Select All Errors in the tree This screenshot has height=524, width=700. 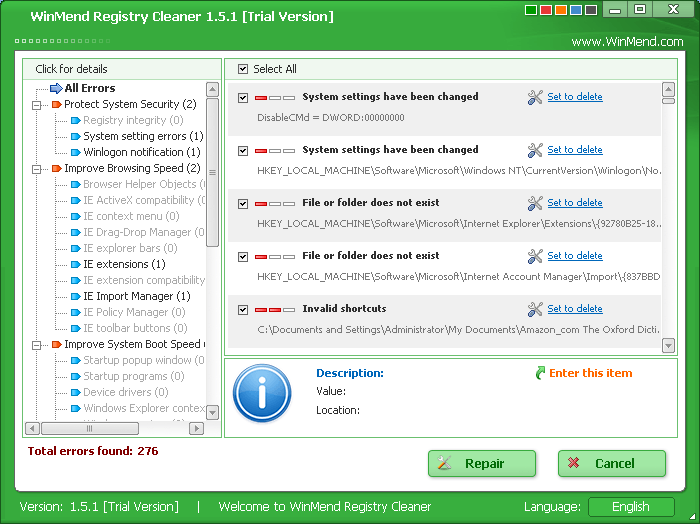point(90,88)
